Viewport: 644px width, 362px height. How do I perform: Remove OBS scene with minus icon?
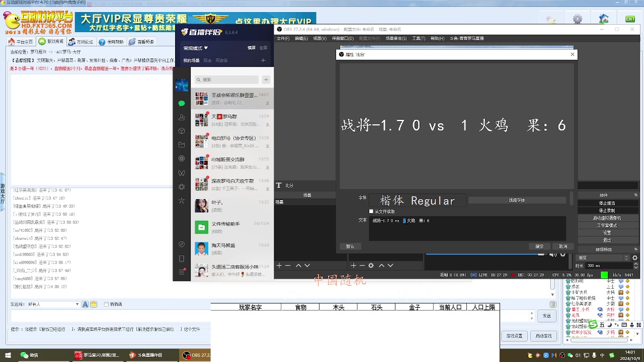(288, 265)
